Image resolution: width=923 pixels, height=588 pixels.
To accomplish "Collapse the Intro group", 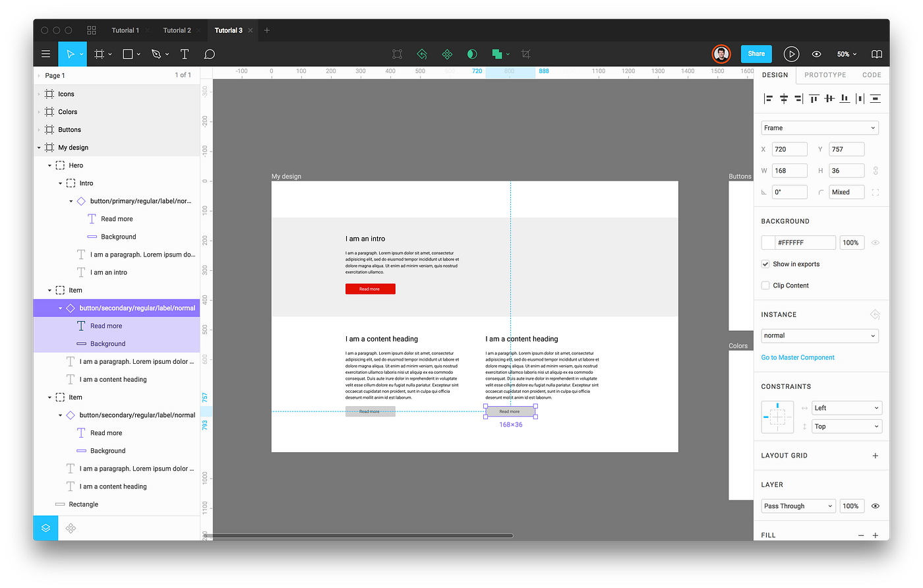I will pyautogui.click(x=60, y=183).
